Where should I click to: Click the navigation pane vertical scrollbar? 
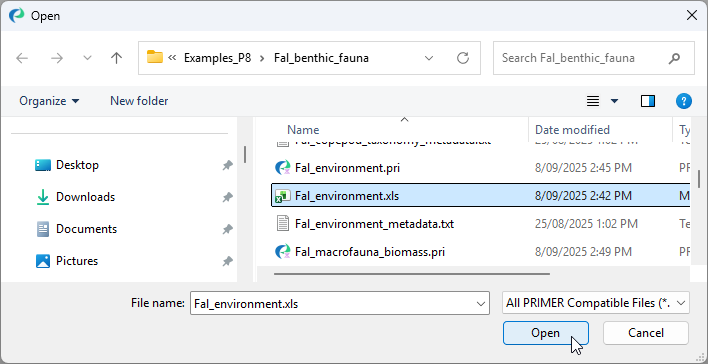pos(245,154)
